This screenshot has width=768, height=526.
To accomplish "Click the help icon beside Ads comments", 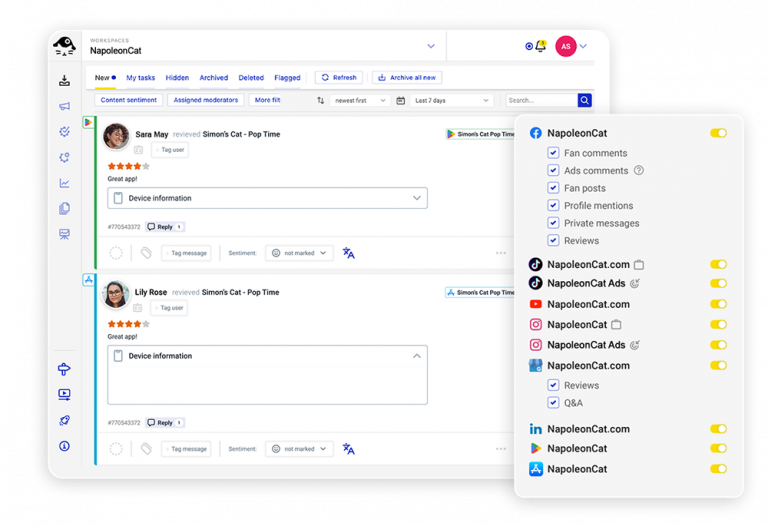I will (x=639, y=170).
